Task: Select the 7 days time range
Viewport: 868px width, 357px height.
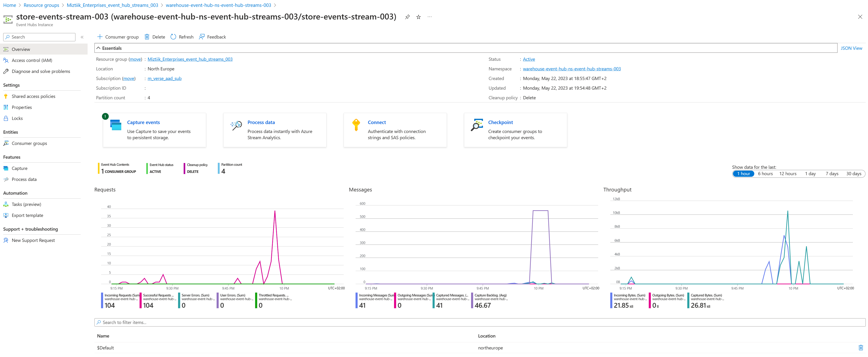Action: pyautogui.click(x=832, y=174)
